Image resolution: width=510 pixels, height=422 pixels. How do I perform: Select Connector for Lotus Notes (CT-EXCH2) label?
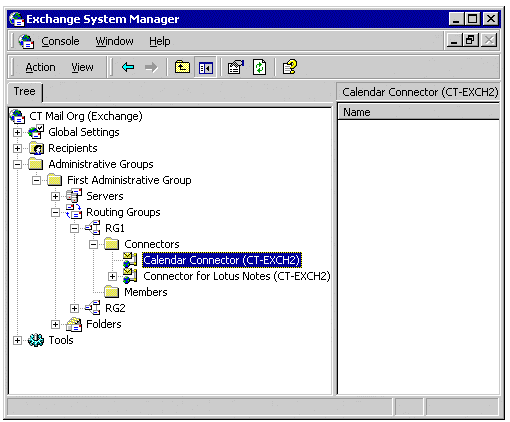coord(237,276)
